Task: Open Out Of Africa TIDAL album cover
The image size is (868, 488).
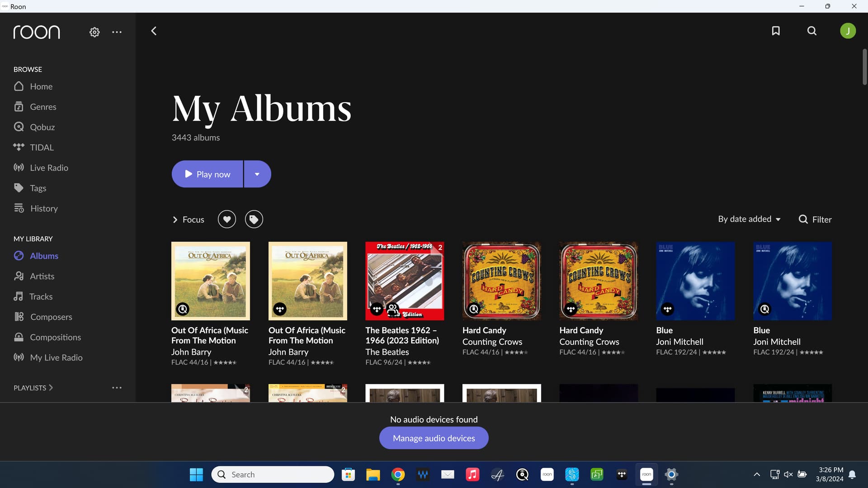Action: [x=307, y=281]
